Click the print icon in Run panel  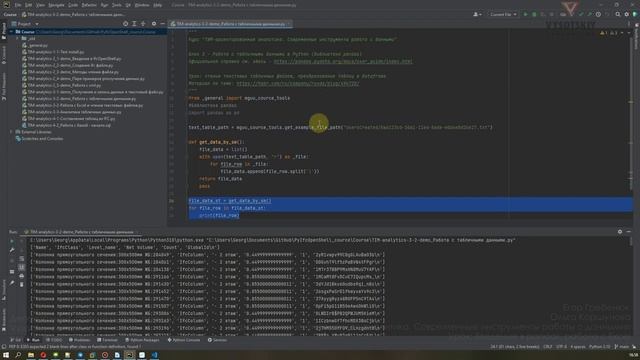[22, 276]
